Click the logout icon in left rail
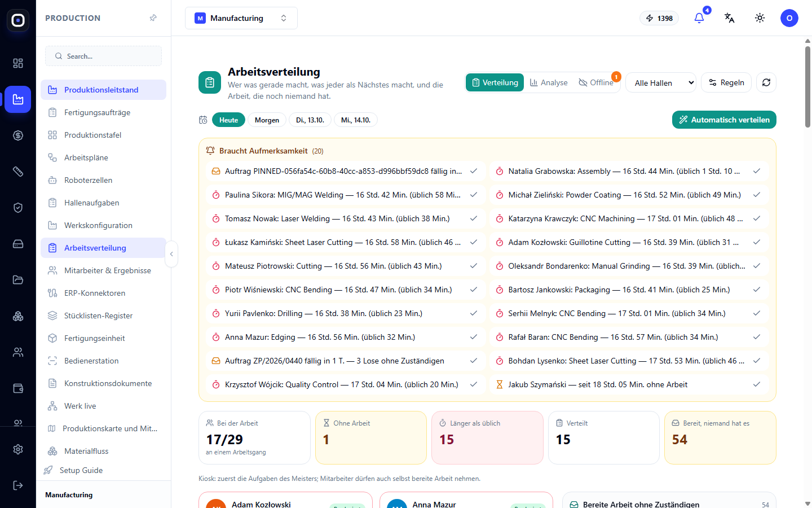 [18, 485]
